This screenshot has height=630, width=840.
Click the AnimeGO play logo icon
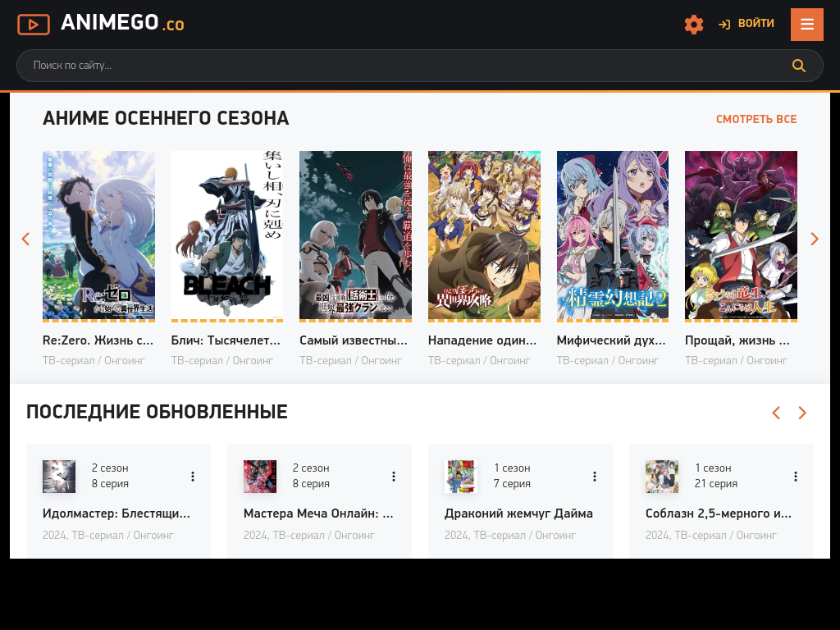coord(33,24)
